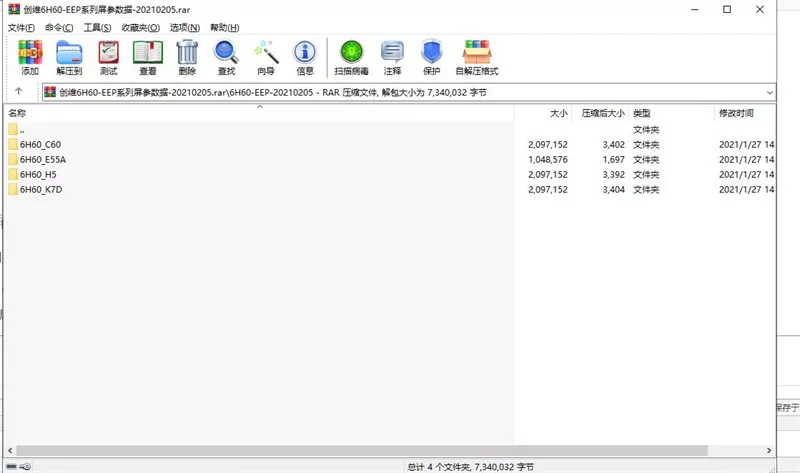800x473 pixels.
Task: Open the Options (选项) menu
Action: click(185, 28)
